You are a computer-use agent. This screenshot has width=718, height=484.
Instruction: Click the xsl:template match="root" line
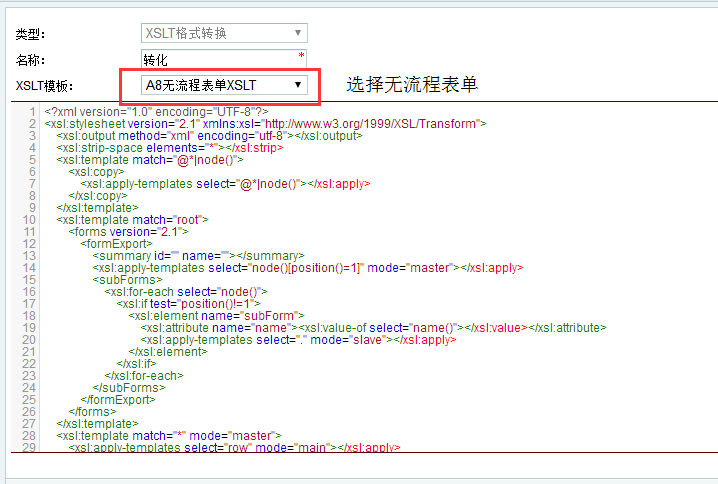click(132, 219)
